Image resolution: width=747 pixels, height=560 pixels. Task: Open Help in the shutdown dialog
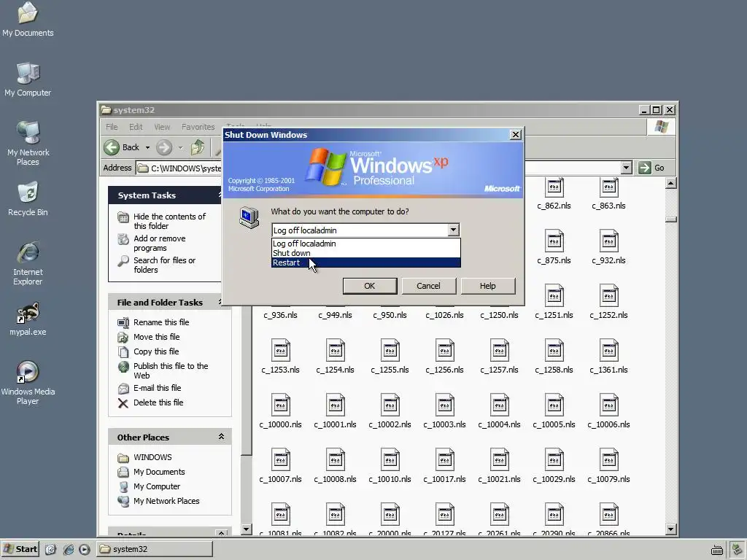pos(488,286)
